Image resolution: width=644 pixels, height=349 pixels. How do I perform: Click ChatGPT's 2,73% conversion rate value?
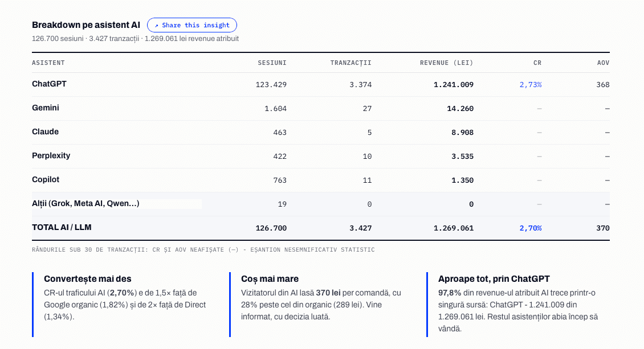point(531,84)
